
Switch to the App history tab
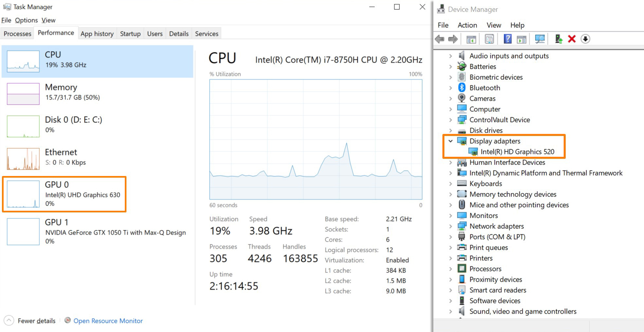point(97,33)
